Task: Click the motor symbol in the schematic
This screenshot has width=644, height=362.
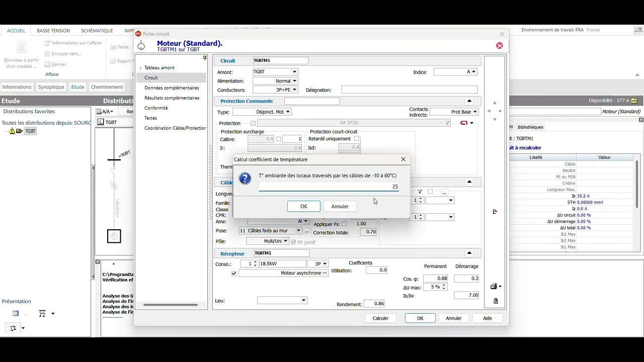Action: (114, 236)
